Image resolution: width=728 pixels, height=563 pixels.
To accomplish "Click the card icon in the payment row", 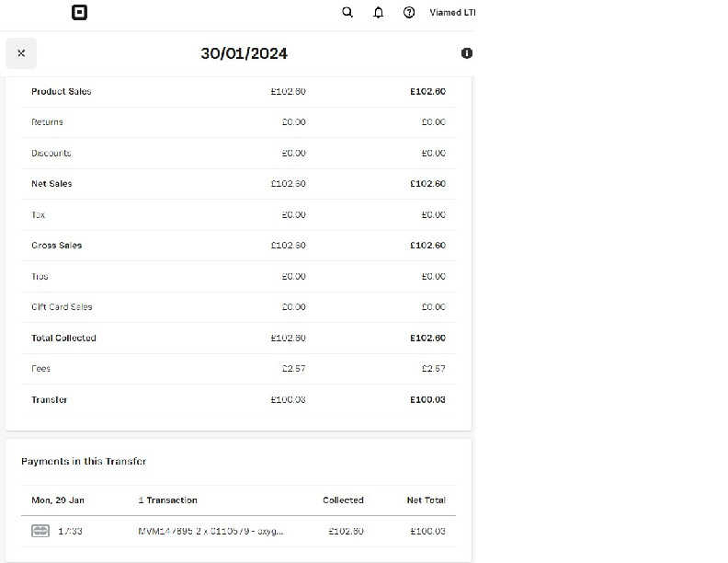I will (x=40, y=531).
